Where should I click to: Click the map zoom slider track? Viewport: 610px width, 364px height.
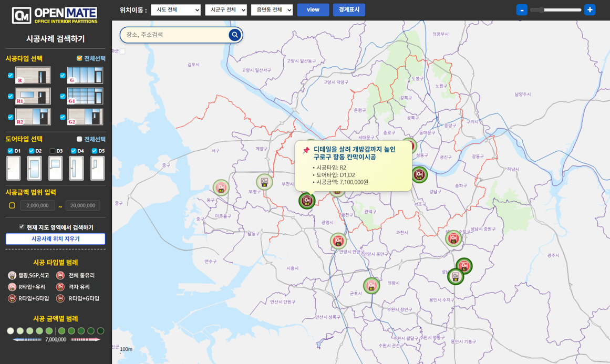click(556, 10)
